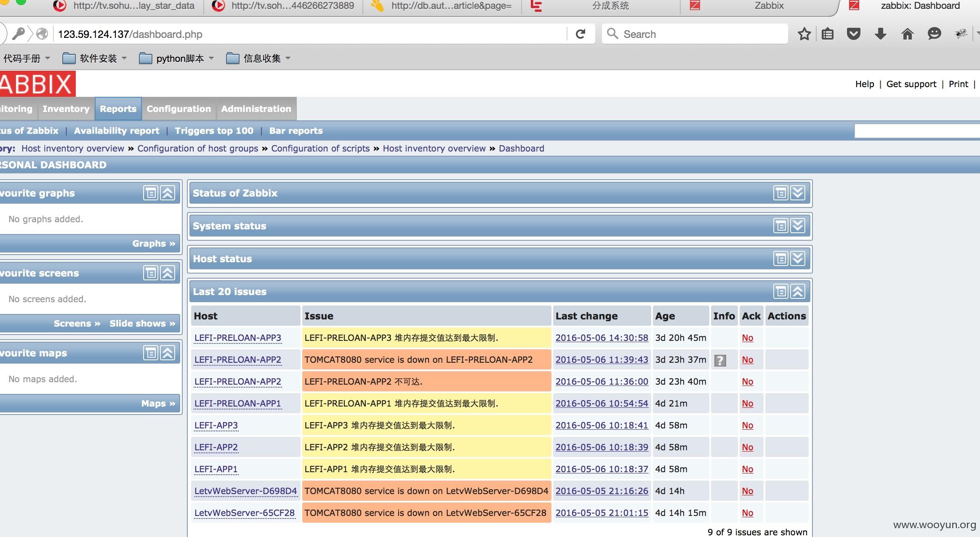Collapse the Favourite screens widget

[x=168, y=273]
